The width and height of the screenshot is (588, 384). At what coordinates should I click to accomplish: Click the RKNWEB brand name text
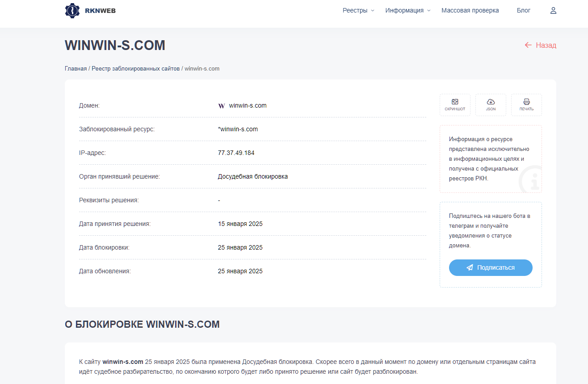(100, 11)
